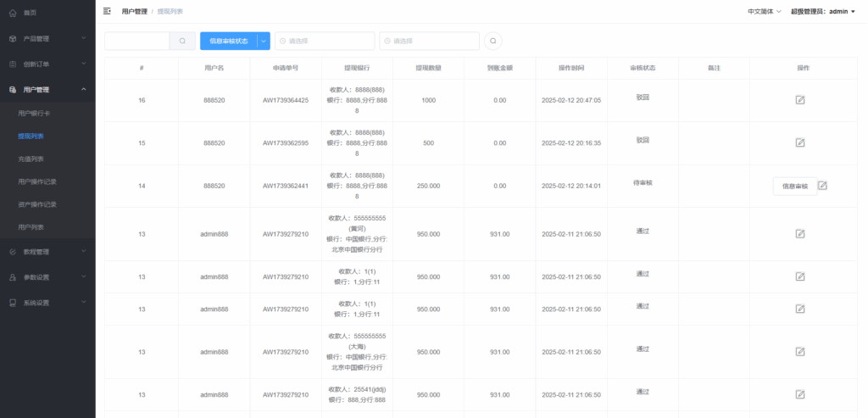The height and width of the screenshot is (418, 868).
Task: Open the second 请选择 date picker
Action: click(x=429, y=41)
